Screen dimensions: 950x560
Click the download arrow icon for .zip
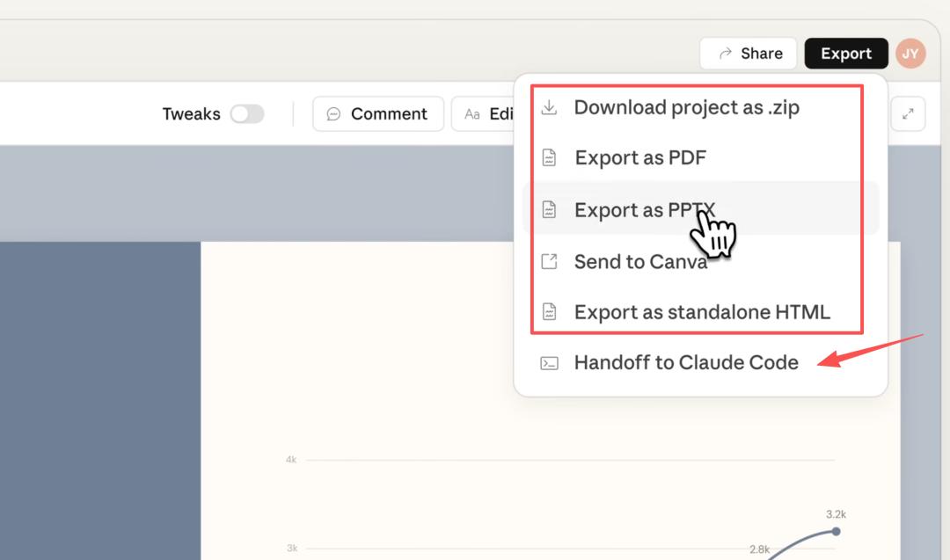(x=549, y=107)
